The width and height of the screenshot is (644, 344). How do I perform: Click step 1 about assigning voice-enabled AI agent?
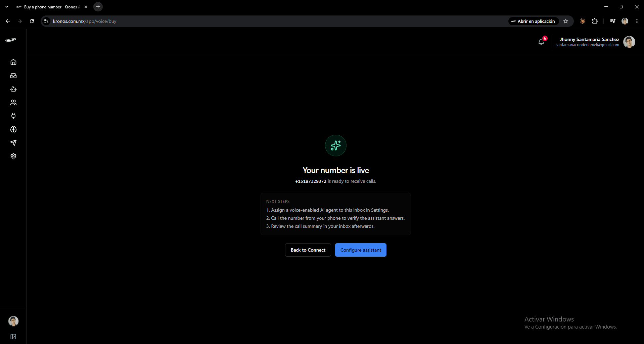tap(327, 210)
